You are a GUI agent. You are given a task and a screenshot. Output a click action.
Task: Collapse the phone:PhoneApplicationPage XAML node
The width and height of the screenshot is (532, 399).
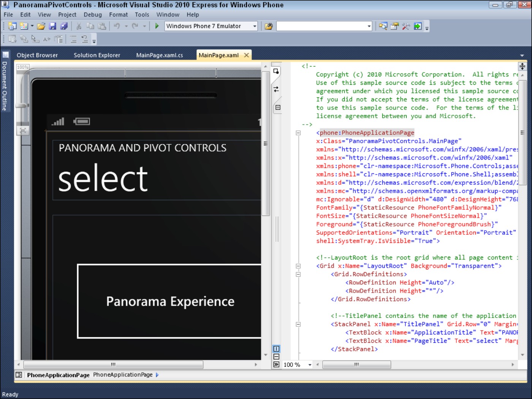(298, 133)
